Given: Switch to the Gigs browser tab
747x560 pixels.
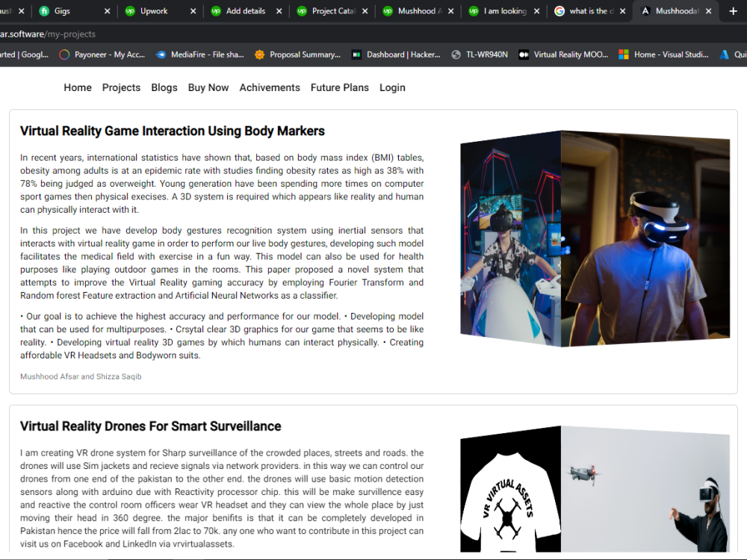Looking at the screenshot, I should coord(74,11).
